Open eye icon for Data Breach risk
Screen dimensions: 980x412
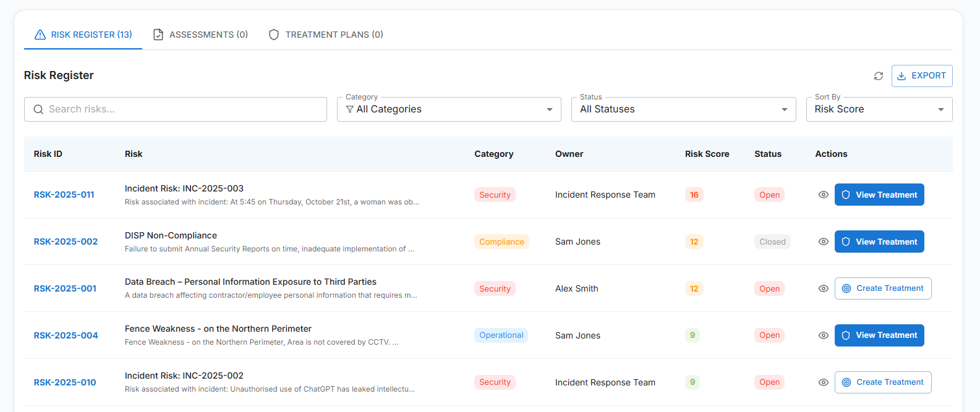point(823,288)
